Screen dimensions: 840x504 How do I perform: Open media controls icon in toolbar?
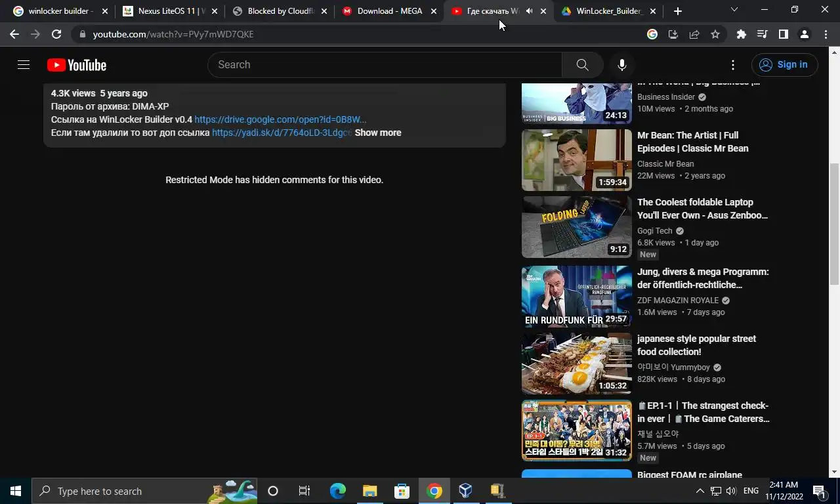(763, 34)
